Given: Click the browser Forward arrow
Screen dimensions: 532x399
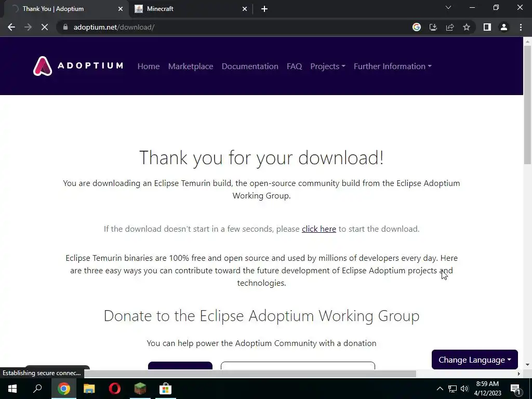Looking at the screenshot, I should point(28,27).
